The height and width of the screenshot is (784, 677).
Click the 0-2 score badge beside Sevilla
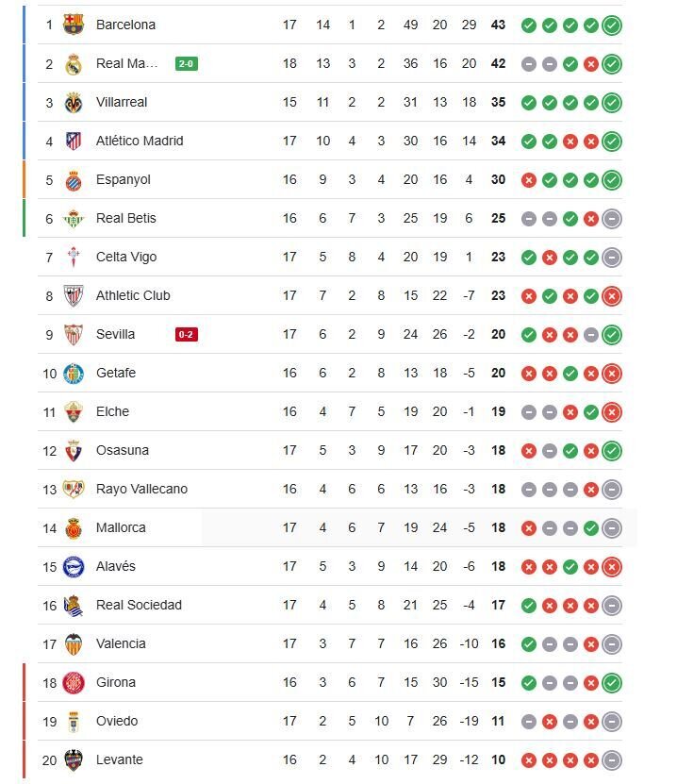(x=185, y=334)
